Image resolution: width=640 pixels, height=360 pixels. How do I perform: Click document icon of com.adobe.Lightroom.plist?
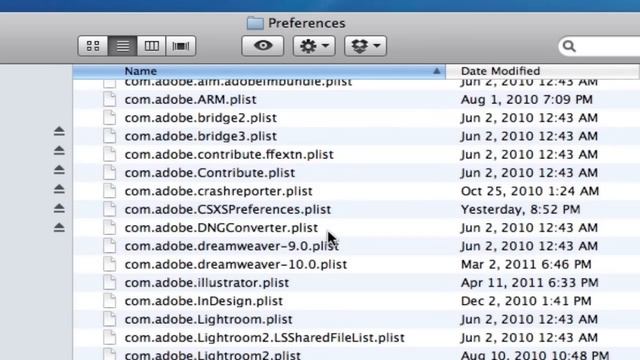point(109,319)
